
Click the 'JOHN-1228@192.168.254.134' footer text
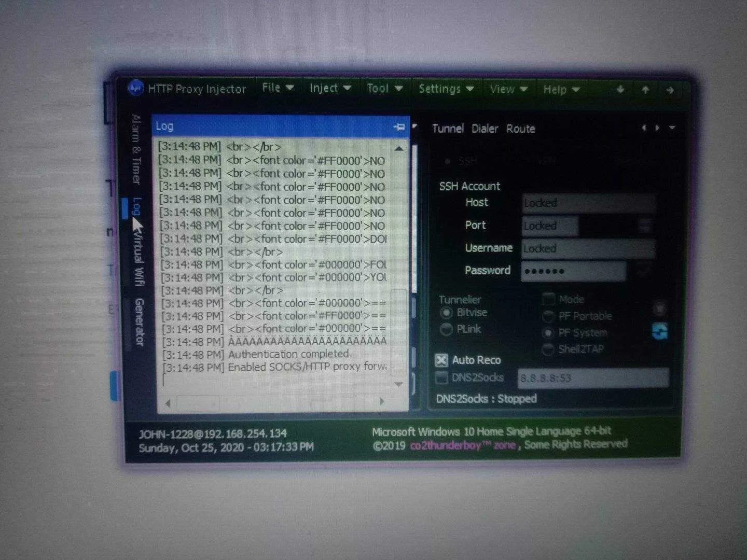tap(213, 433)
